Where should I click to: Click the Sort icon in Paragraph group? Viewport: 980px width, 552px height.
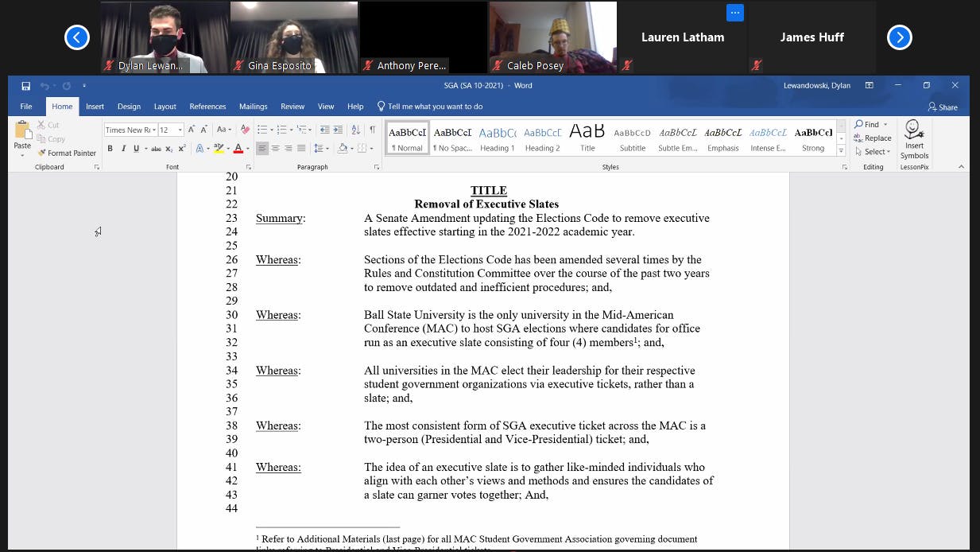(356, 128)
